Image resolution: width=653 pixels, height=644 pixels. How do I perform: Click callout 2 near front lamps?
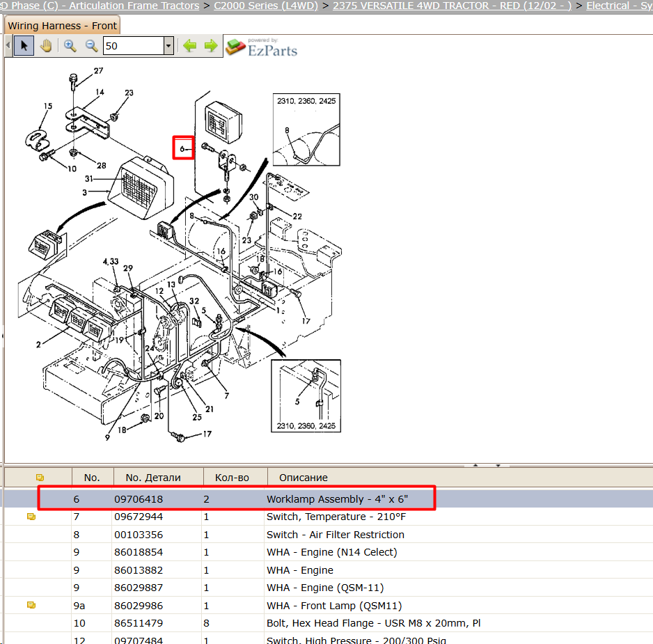(x=38, y=345)
